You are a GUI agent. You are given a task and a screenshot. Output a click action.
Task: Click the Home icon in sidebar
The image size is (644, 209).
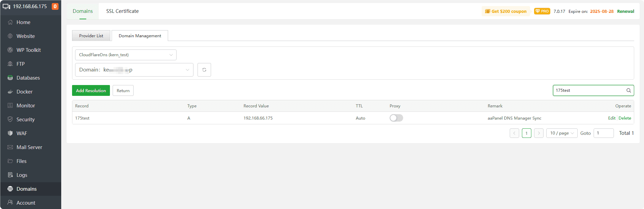click(10, 22)
